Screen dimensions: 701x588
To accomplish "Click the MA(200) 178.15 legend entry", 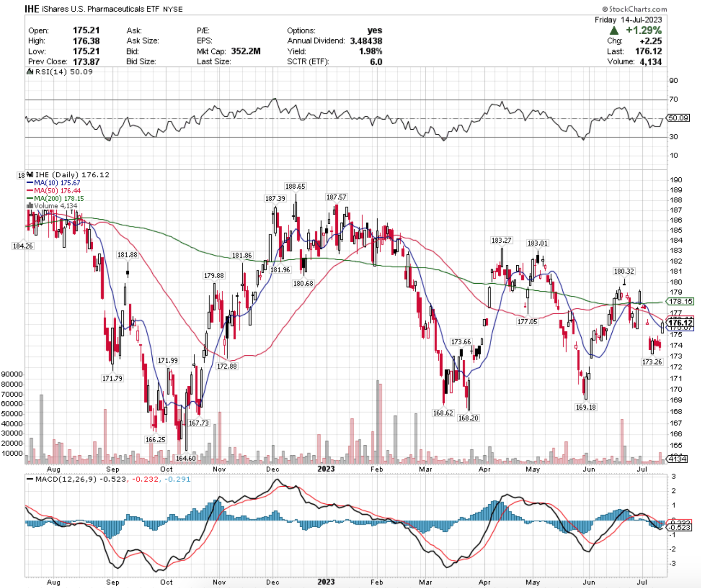I will pyautogui.click(x=55, y=198).
